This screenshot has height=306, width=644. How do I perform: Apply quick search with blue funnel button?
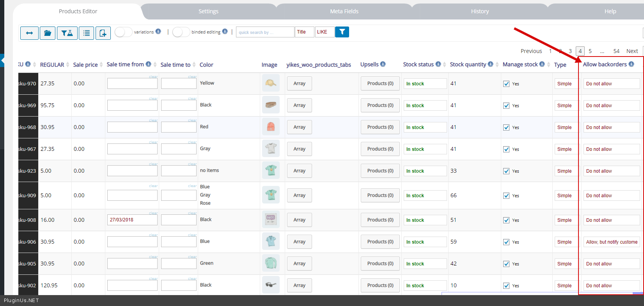(342, 32)
